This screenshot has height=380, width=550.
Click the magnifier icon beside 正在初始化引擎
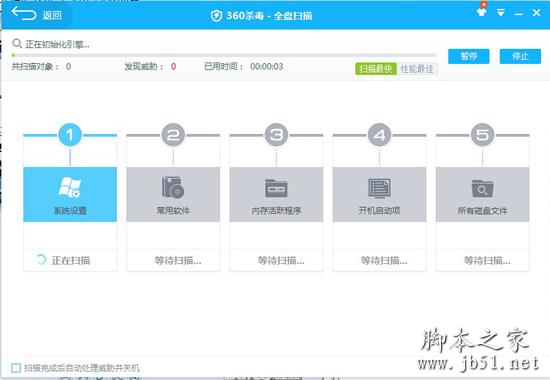(16, 44)
